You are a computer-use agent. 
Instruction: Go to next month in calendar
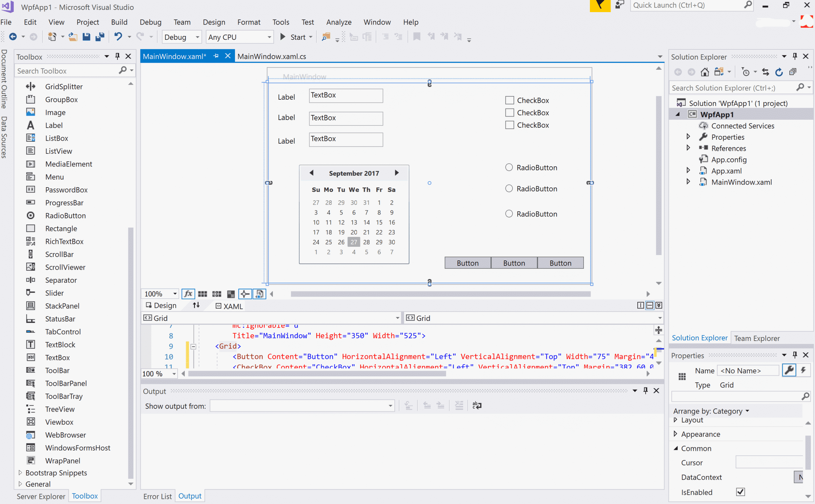pos(397,172)
